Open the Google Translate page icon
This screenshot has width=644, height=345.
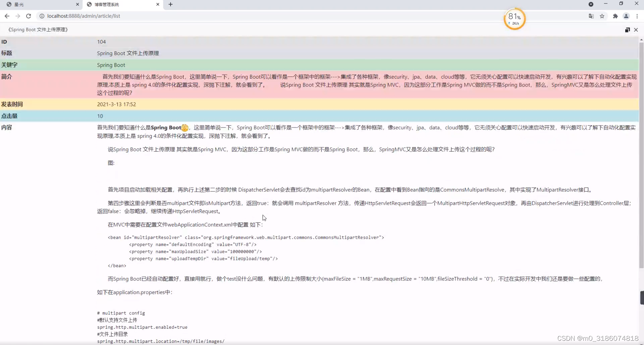(x=591, y=16)
